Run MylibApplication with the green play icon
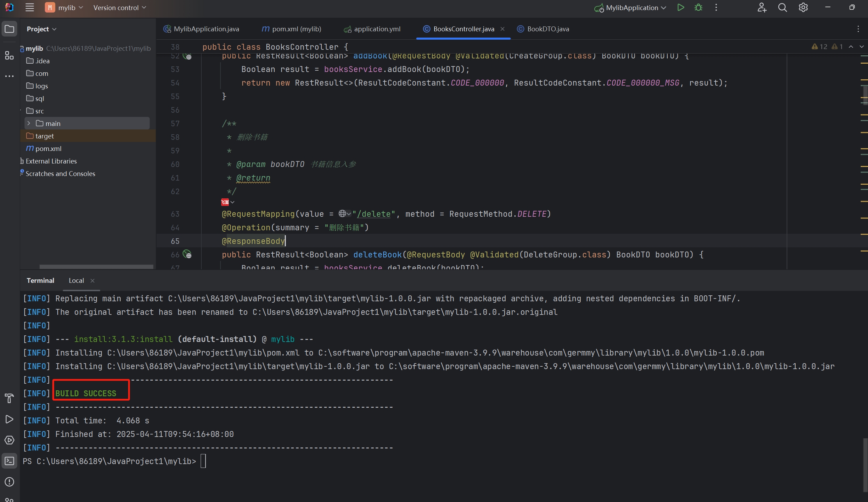Image resolution: width=868 pixels, height=502 pixels. [681, 8]
